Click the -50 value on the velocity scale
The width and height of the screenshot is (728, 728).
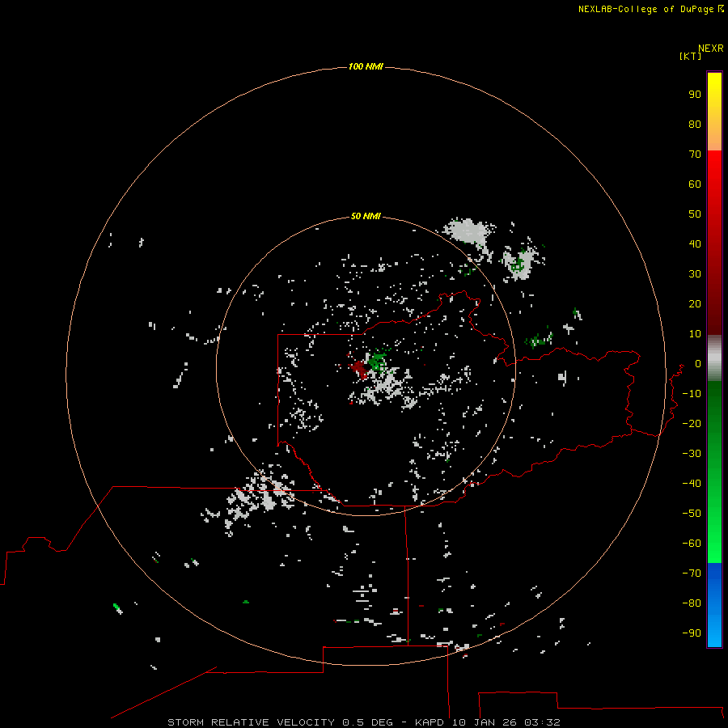692,514
